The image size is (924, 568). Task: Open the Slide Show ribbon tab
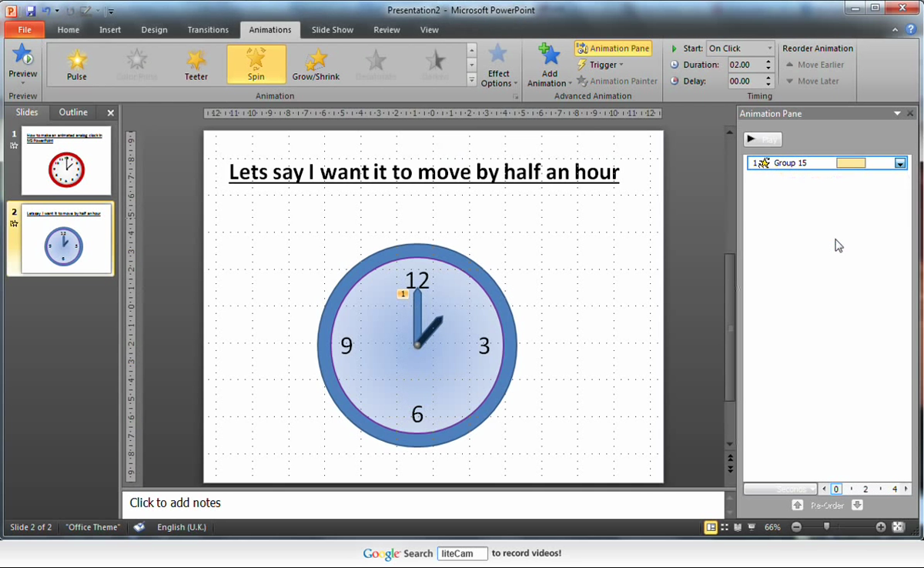332,29
